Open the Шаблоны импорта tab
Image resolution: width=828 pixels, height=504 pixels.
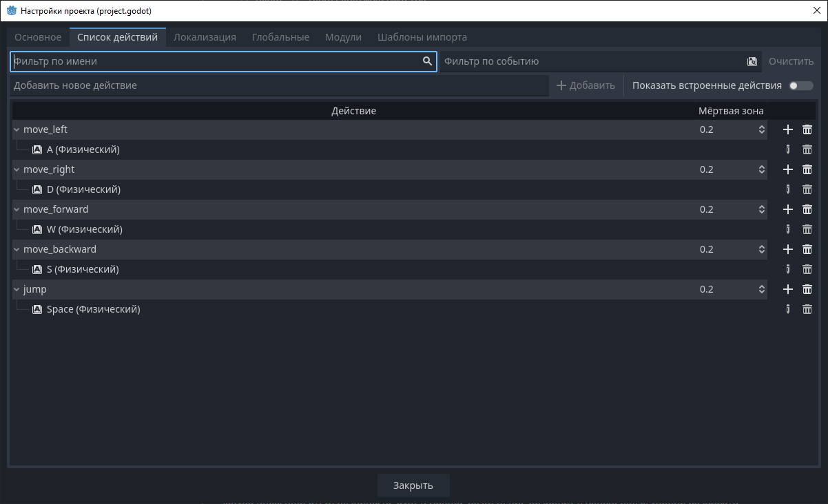[422, 37]
